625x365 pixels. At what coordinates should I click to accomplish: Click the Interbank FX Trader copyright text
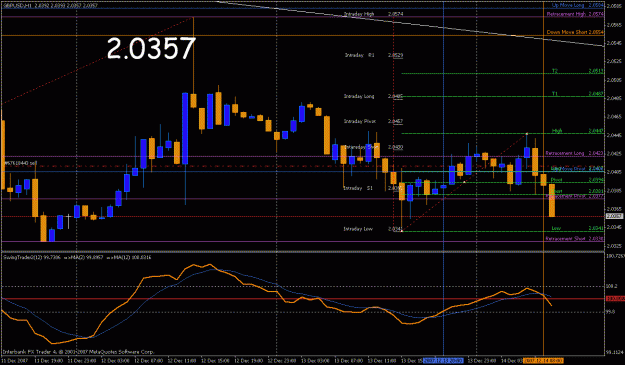click(78, 352)
